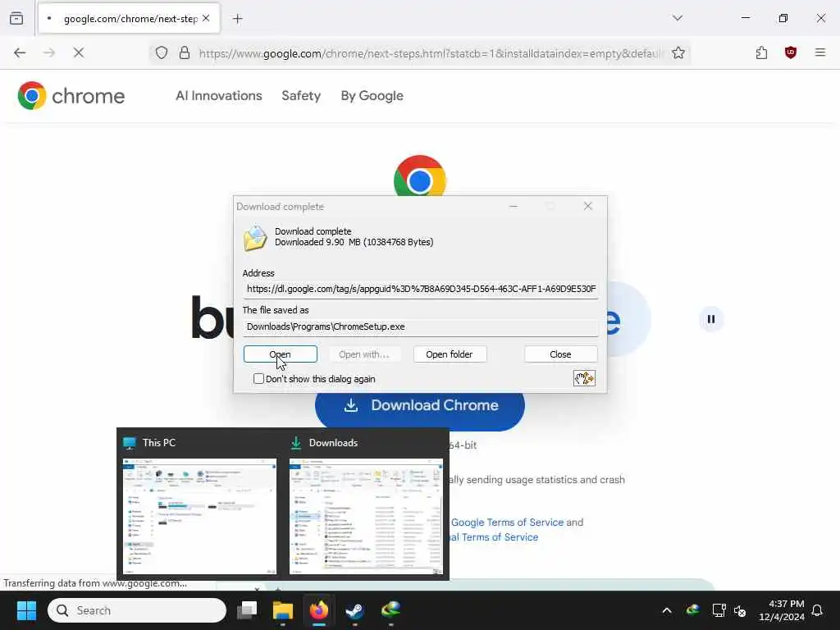Open Steam from taskbar
Image resolution: width=840 pixels, height=630 pixels.
354,610
